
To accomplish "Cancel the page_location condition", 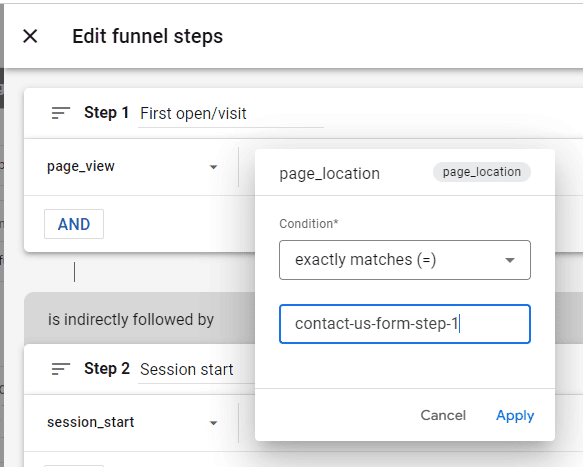I will point(443,415).
